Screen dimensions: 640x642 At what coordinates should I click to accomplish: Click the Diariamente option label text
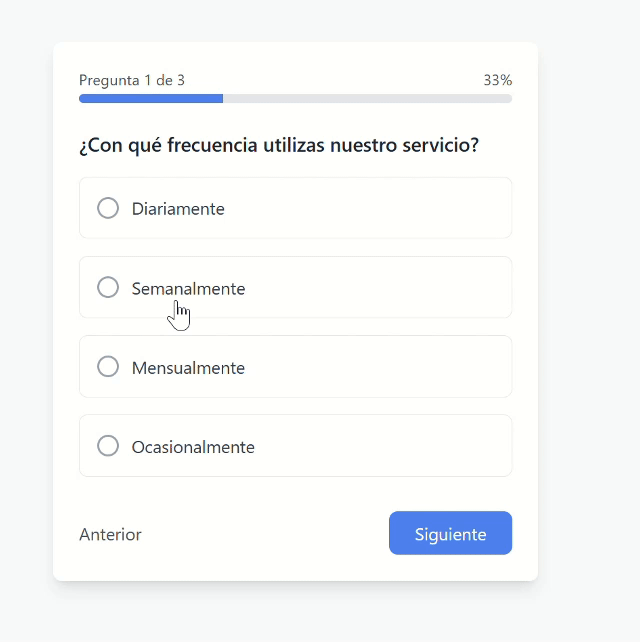(x=178, y=209)
